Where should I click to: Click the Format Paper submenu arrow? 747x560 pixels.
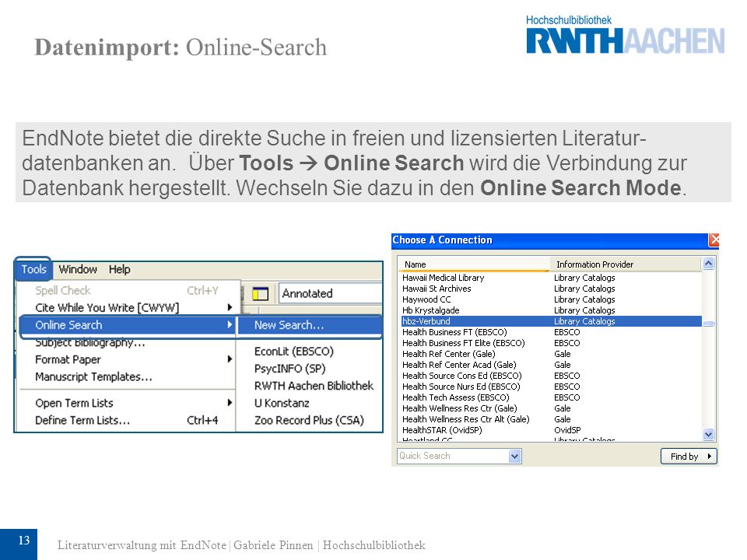pyautogui.click(x=230, y=359)
